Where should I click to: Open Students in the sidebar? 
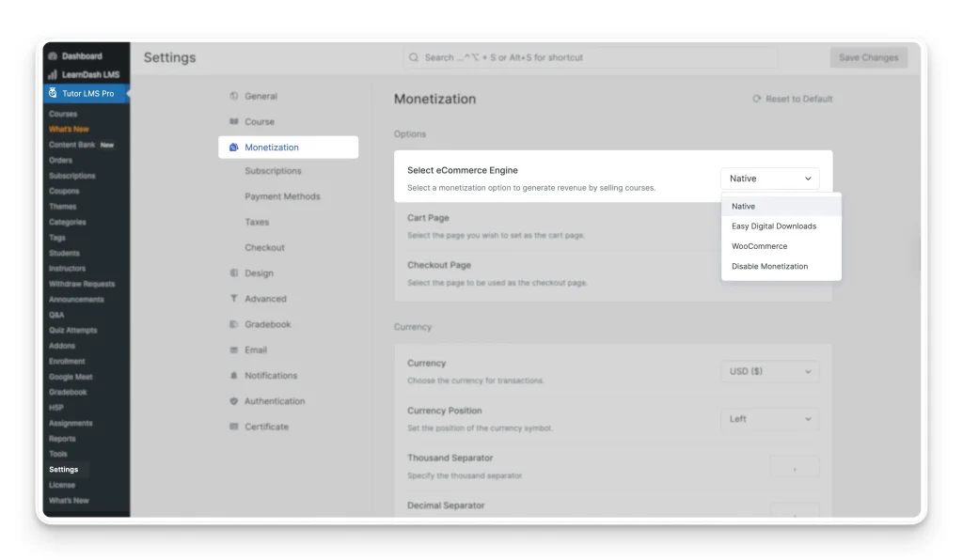point(65,253)
